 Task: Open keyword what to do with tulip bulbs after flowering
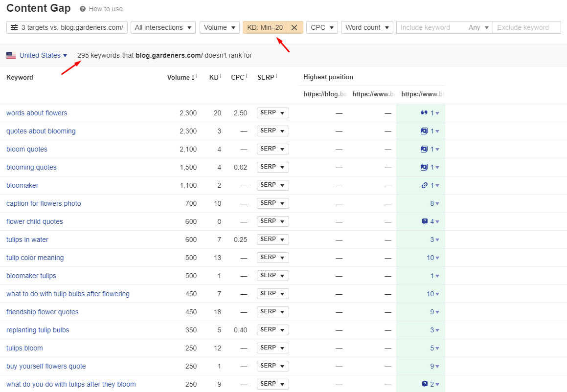[68, 294]
